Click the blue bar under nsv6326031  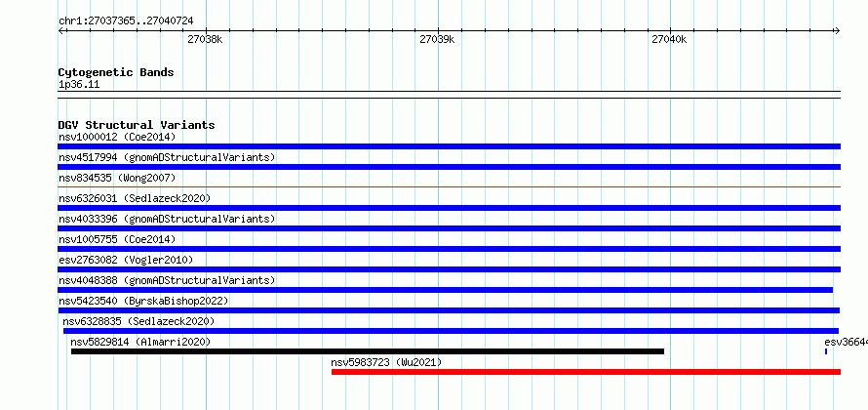(x=449, y=208)
